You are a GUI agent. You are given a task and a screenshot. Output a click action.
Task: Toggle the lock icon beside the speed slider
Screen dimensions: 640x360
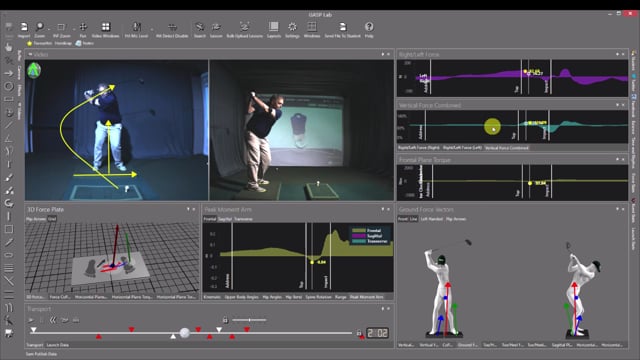coord(225,320)
